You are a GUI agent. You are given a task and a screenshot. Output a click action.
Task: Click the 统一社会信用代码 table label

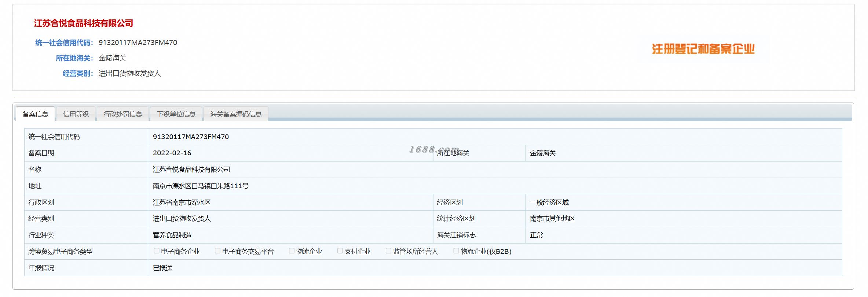(54, 137)
